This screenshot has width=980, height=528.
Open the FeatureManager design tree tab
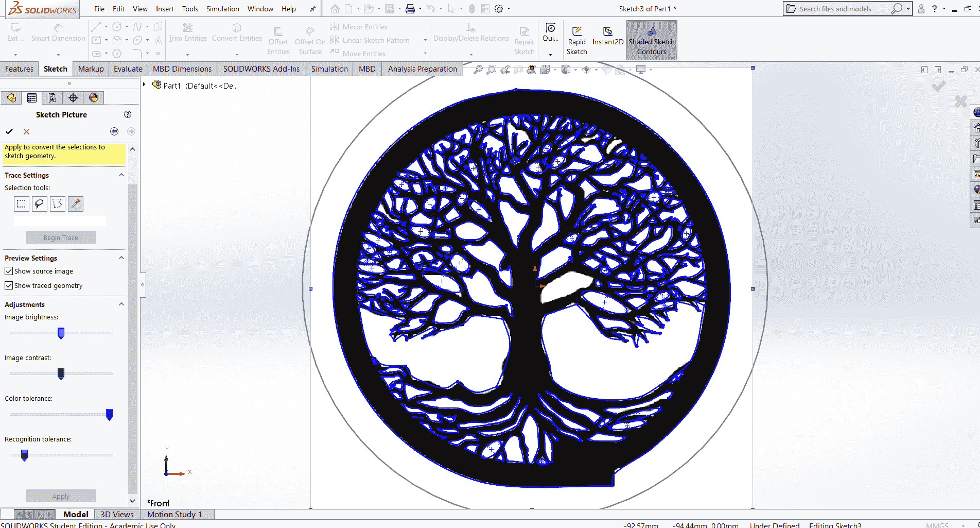11,98
